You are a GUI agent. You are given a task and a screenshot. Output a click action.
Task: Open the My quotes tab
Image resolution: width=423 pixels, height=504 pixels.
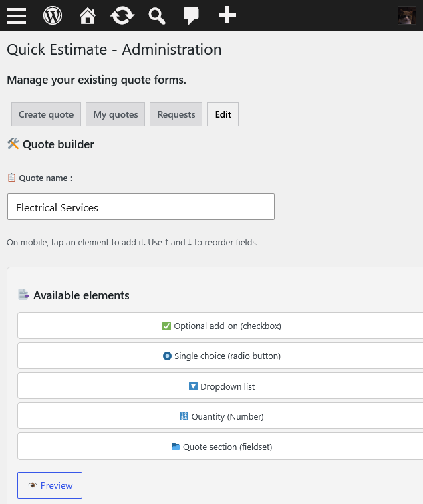116,114
